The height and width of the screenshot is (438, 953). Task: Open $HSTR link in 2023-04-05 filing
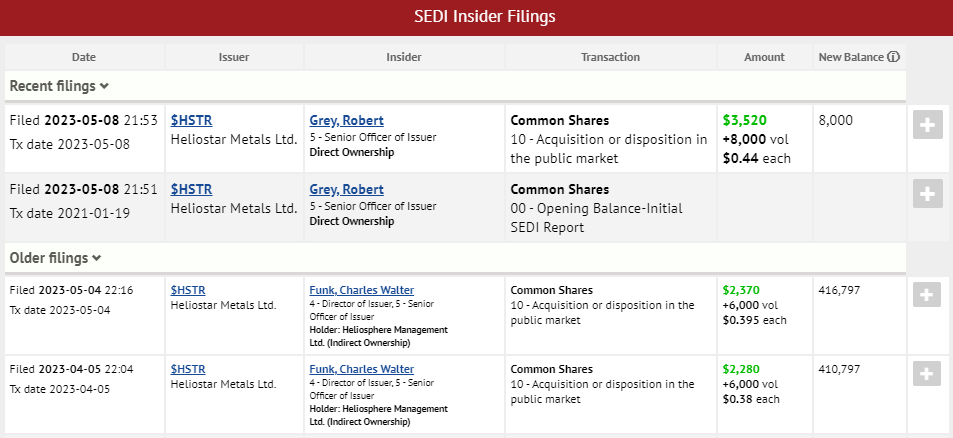pyautogui.click(x=188, y=369)
